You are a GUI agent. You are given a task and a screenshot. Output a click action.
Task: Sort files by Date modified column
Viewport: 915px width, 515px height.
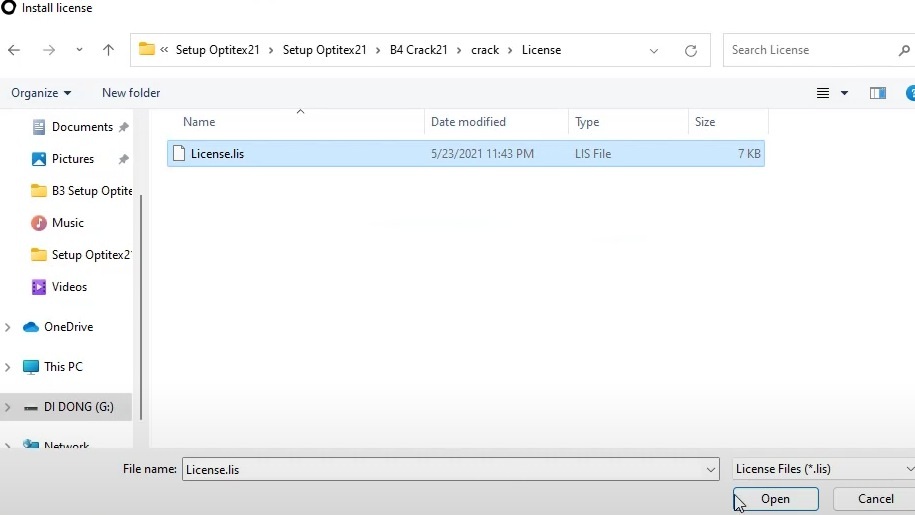click(x=468, y=122)
